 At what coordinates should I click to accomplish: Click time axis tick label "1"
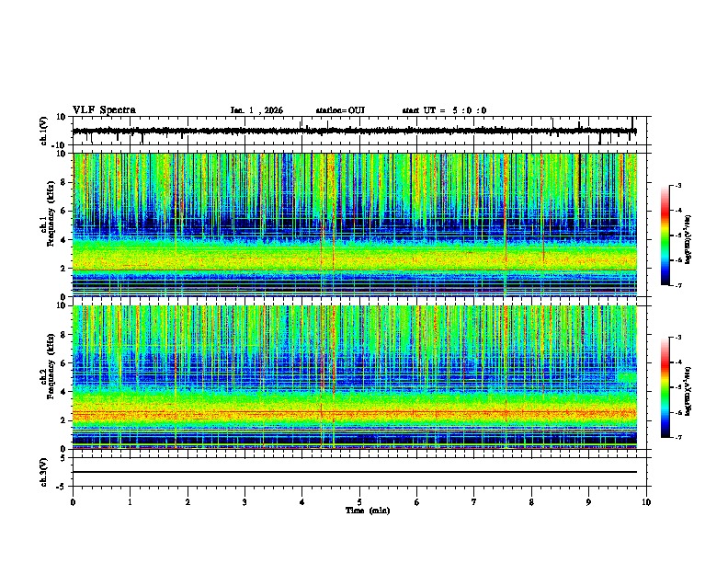[130, 502]
